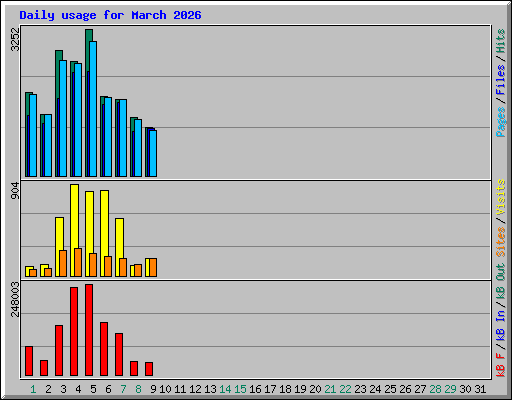Screen dimensions: 512x400
Task: Click the 'kB F' legend label
Action: click(x=501, y=365)
